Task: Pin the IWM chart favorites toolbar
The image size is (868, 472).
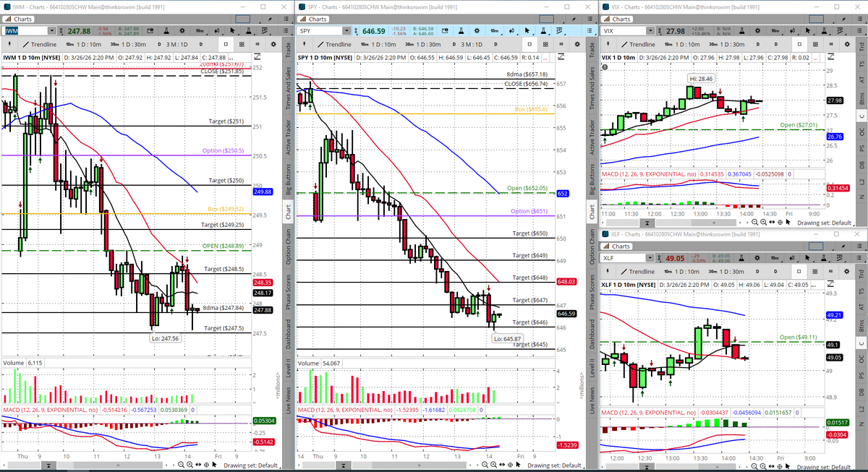Action: pyautogui.click(x=9, y=44)
